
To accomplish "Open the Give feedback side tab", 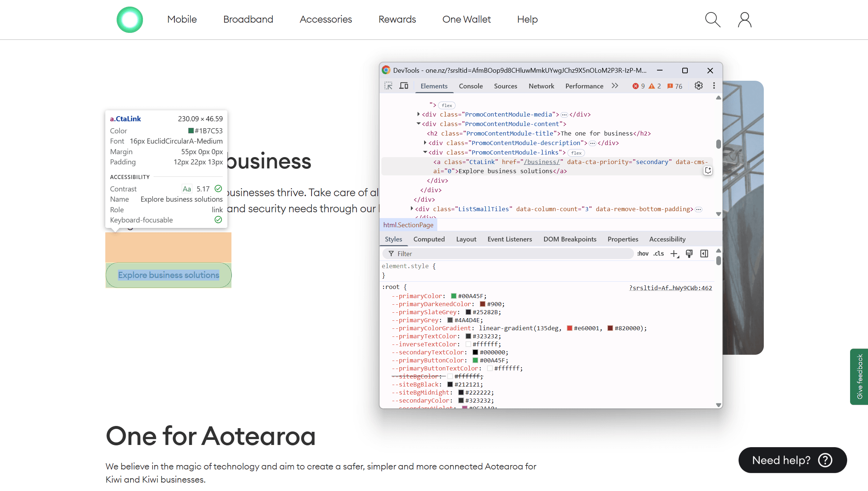I will [x=859, y=377].
